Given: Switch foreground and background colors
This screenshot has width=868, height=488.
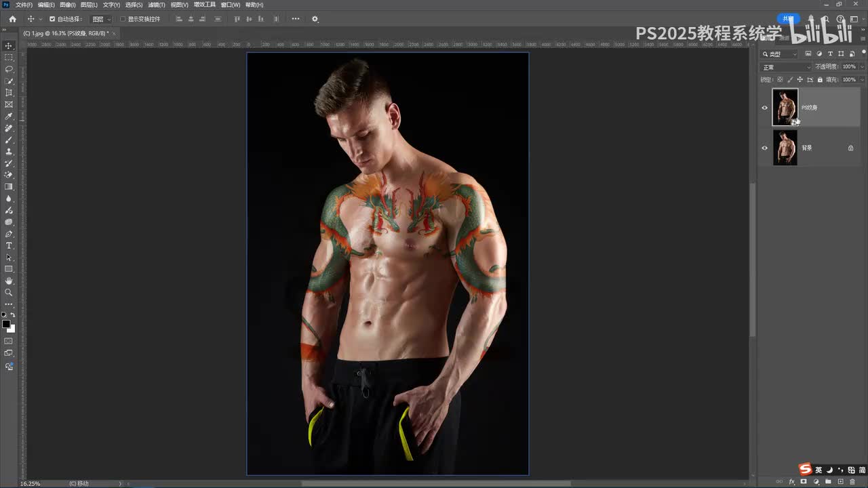Looking at the screenshot, I should pos(12,315).
